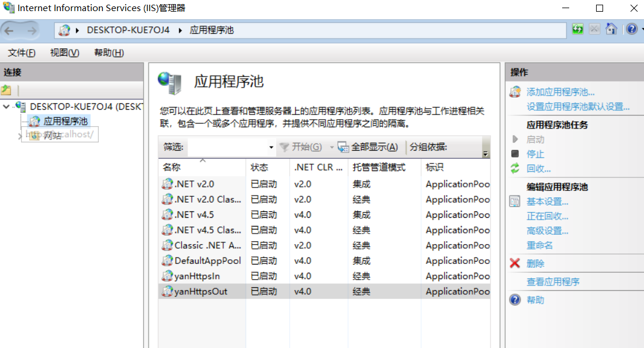Click the recycle (回收) green arrows icon
The width and height of the screenshot is (644, 348).
[x=515, y=168]
